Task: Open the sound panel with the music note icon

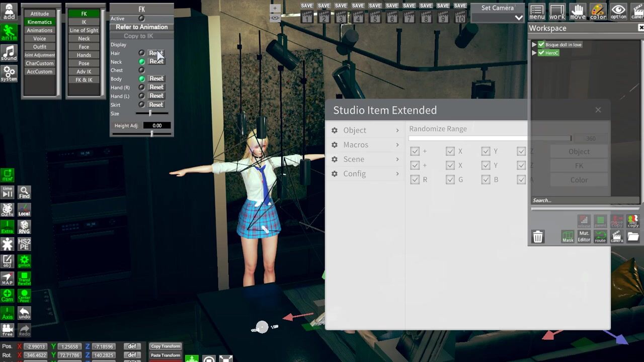Action: pyautogui.click(x=9, y=52)
